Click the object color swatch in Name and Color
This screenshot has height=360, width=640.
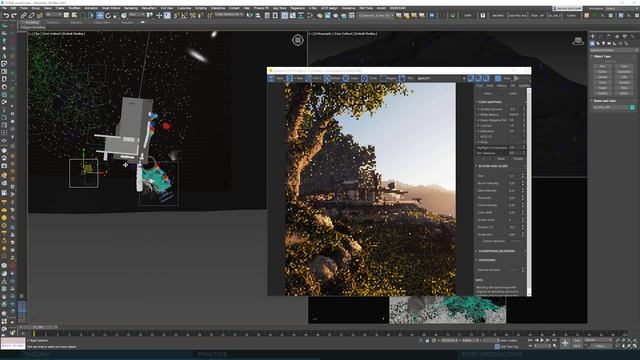click(x=632, y=107)
